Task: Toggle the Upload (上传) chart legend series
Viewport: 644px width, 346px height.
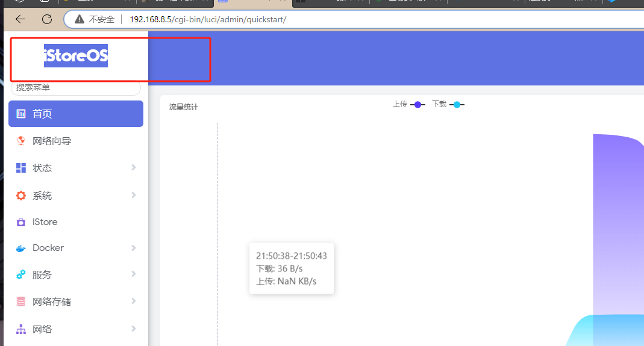Action: click(409, 105)
